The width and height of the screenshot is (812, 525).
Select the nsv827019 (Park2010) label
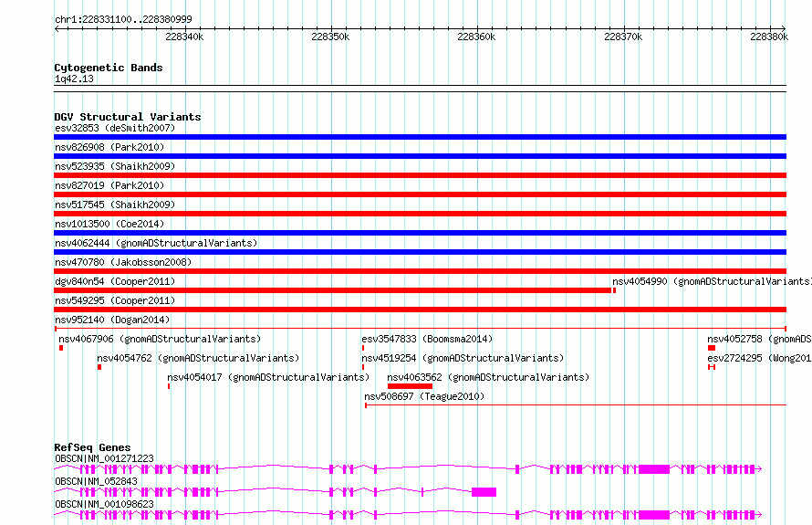[x=109, y=185]
